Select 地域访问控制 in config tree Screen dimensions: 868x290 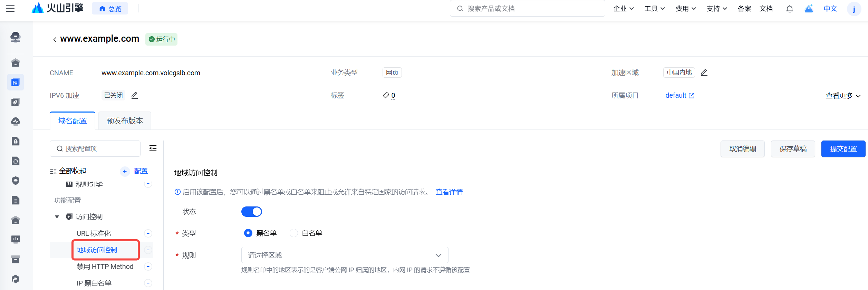coord(97,250)
